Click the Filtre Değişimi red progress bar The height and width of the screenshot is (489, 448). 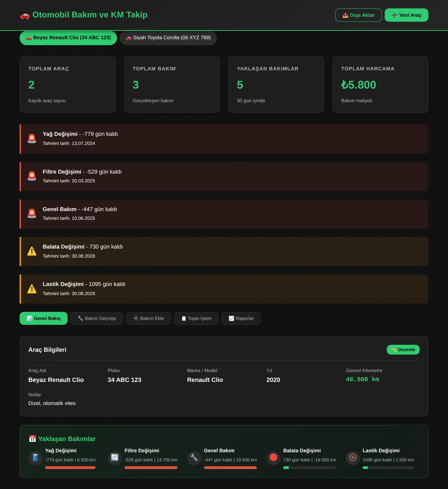pos(151,468)
